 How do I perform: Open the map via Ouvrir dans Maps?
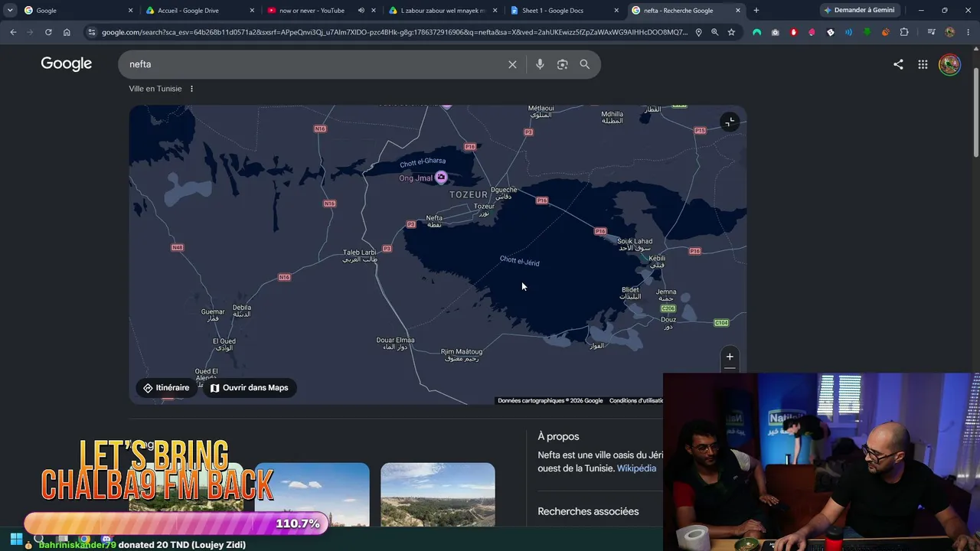pyautogui.click(x=250, y=388)
